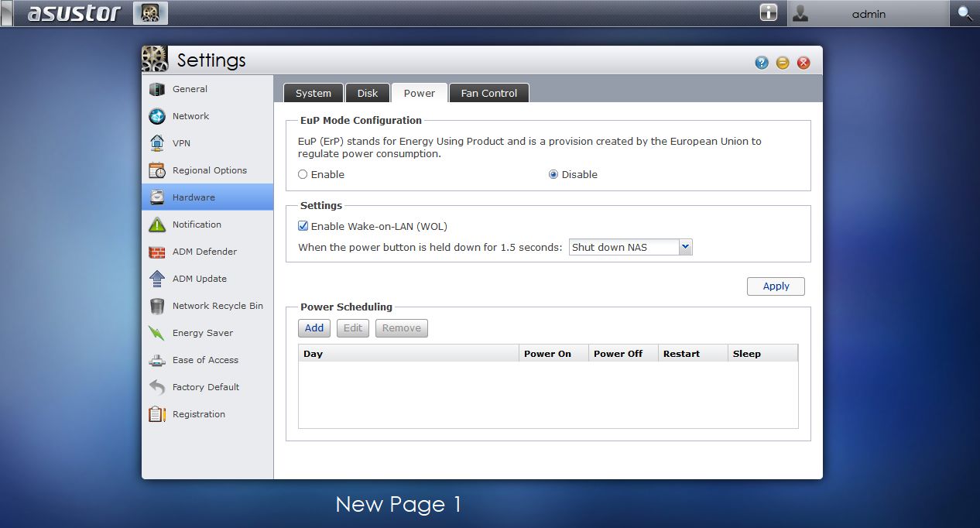Image resolution: width=980 pixels, height=528 pixels.
Task: Switch to the Disk tab
Action: pyautogui.click(x=368, y=93)
